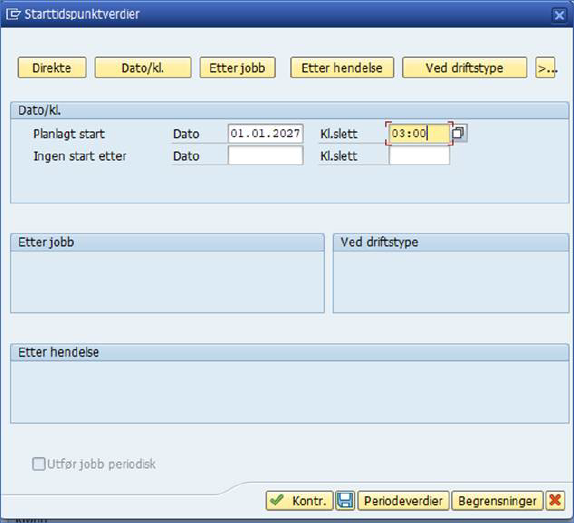Click the Ingen start etter Dato field
Screen dimensions: 574x523
coord(265,156)
